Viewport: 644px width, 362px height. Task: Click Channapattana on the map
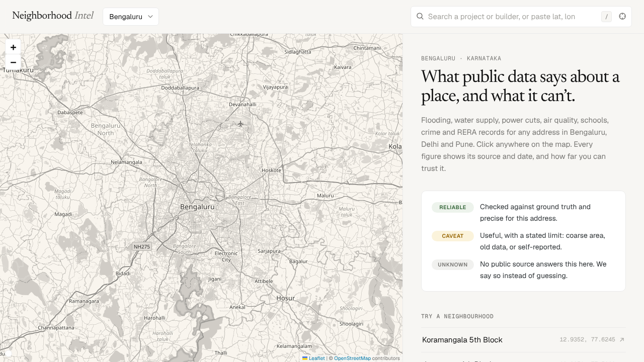pos(56,328)
